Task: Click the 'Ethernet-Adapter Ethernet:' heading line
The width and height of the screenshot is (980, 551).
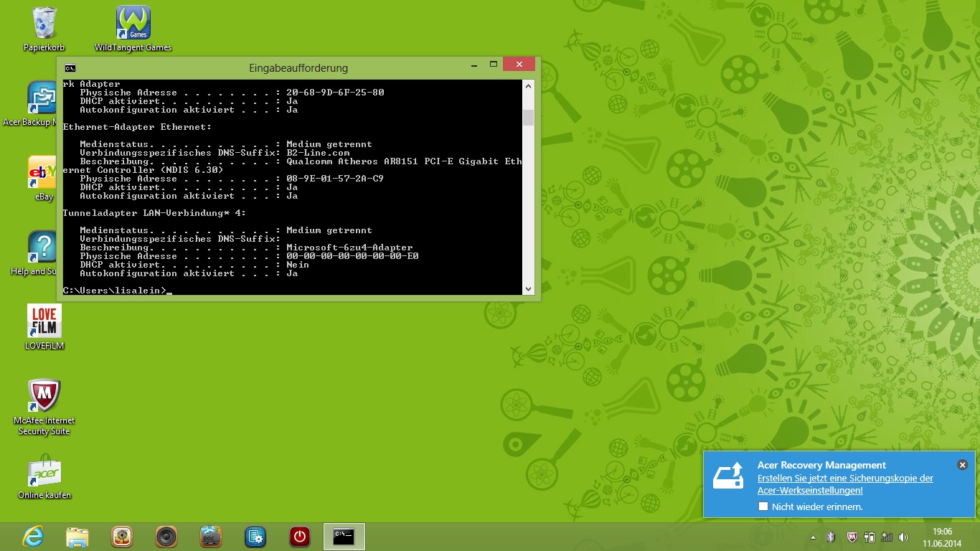Action: click(137, 127)
